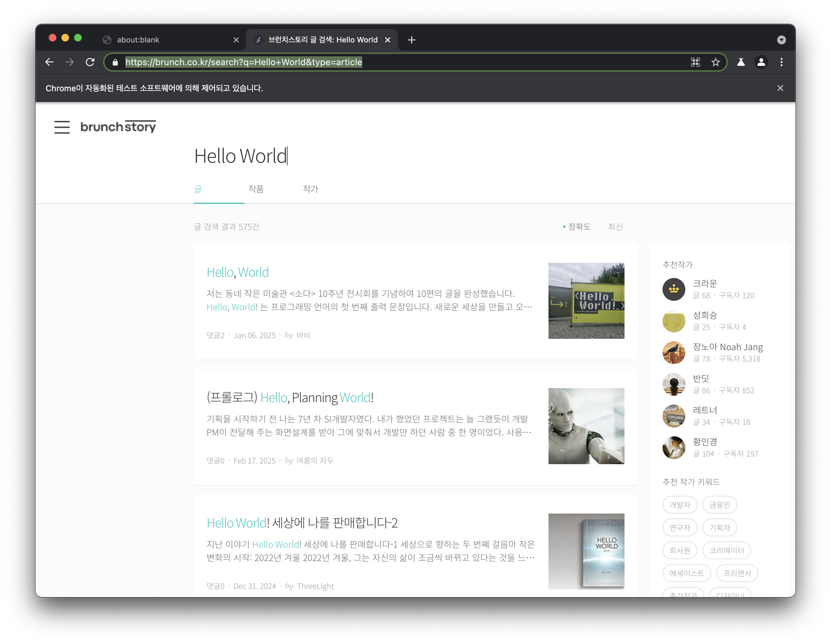Click the 개발자 keyword tag
831x644 pixels.
(680, 505)
